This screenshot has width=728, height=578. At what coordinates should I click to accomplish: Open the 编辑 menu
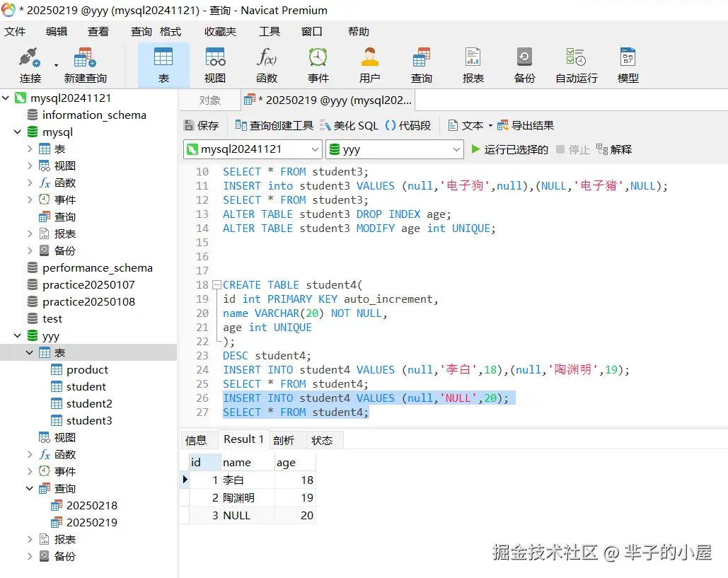[57, 32]
